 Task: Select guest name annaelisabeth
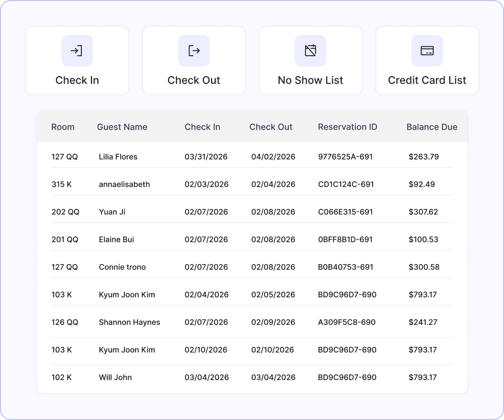coord(124,184)
